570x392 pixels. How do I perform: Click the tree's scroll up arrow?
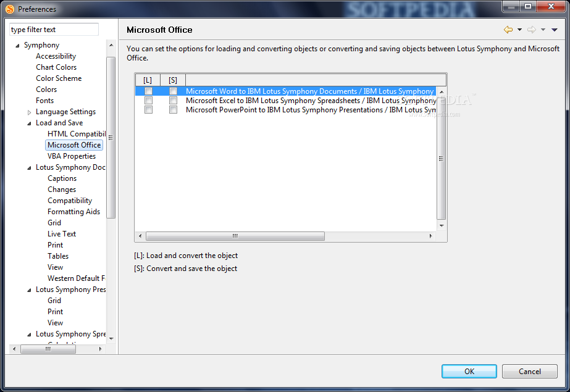[111, 45]
